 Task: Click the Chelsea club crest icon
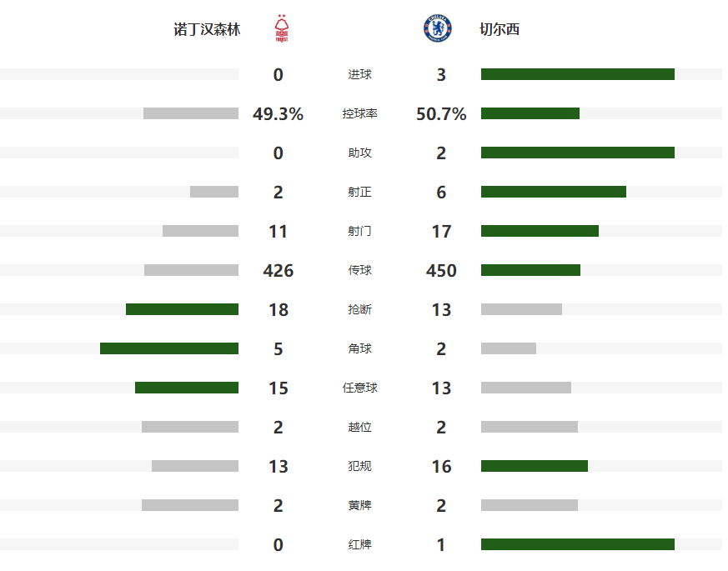(437, 29)
